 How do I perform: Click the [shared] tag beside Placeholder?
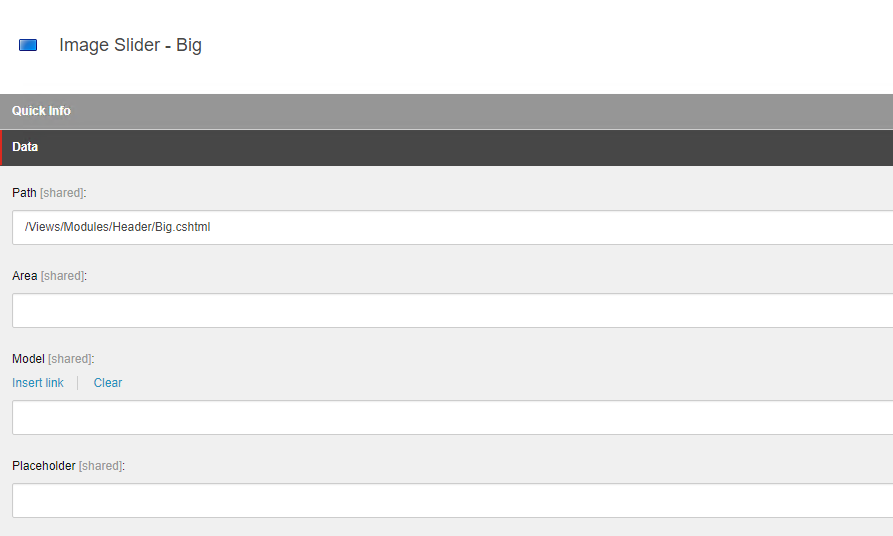[100, 466]
